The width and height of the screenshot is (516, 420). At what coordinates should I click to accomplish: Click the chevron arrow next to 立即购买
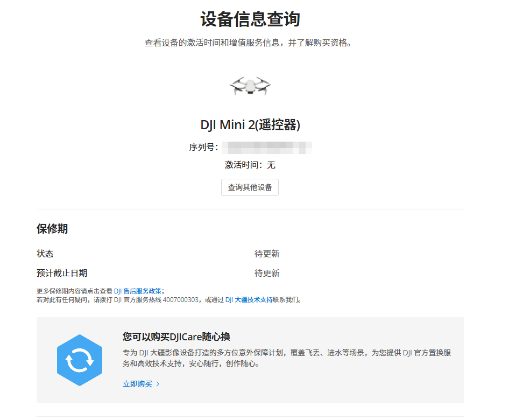coord(158,384)
